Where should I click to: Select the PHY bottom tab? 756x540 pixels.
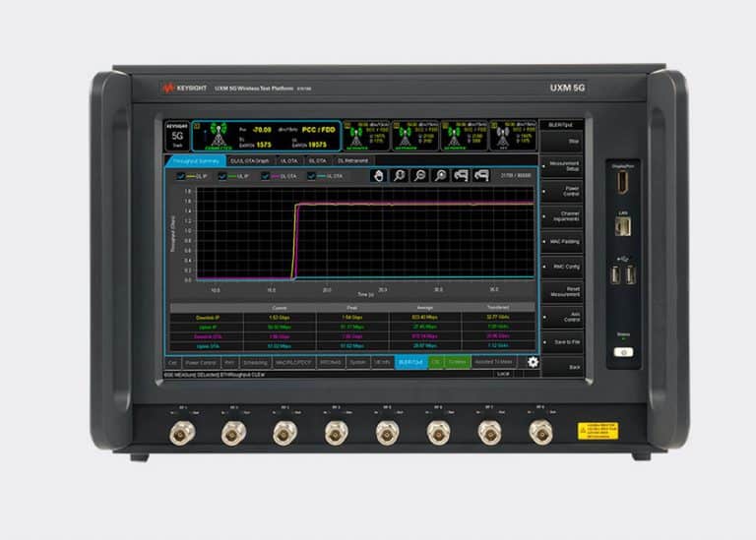pyautogui.click(x=229, y=362)
